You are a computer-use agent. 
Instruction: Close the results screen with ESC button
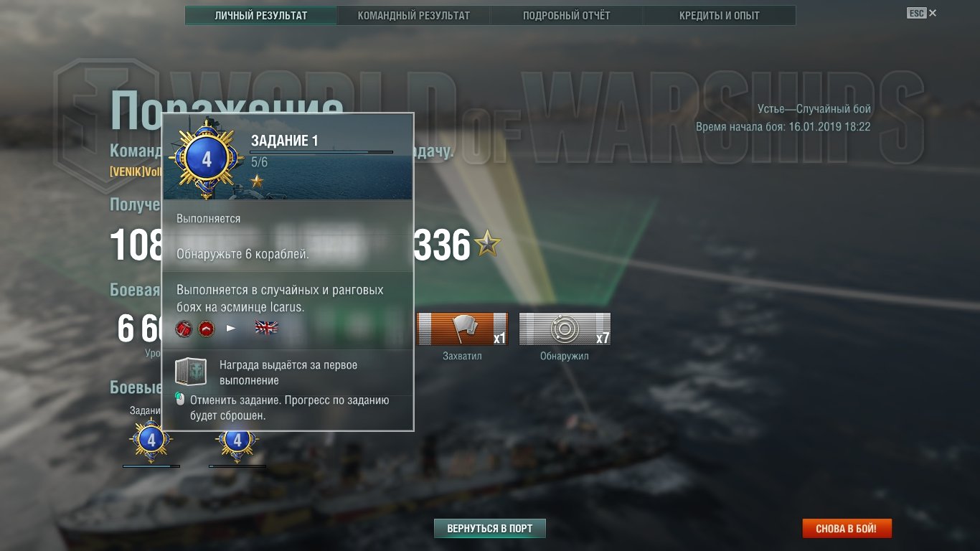[917, 13]
